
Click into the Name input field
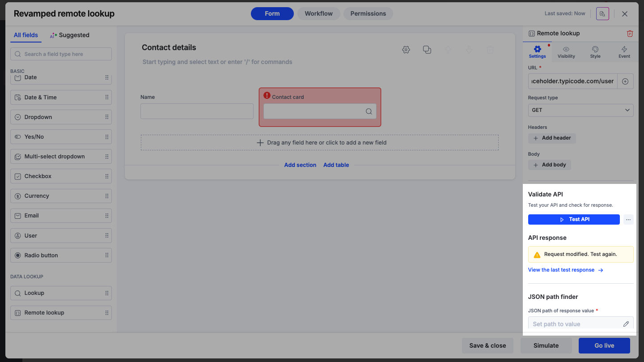[x=197, y=111]
